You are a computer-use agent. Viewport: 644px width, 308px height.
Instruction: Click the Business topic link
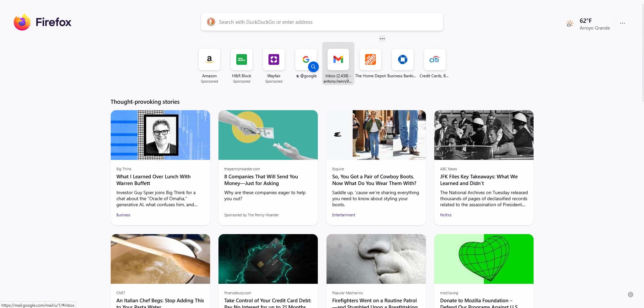(123, 215)
